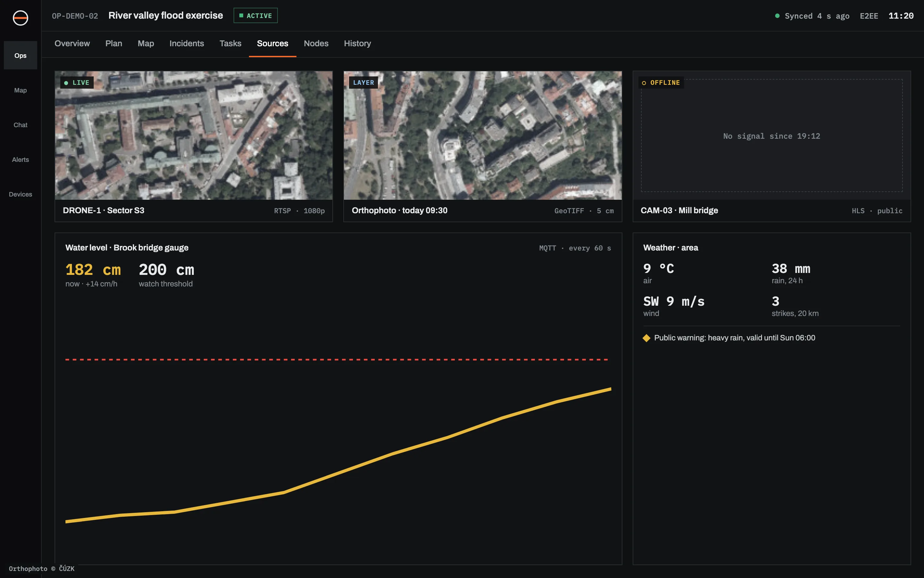
Task: Select the Sources tab
Action: point(273,44)
